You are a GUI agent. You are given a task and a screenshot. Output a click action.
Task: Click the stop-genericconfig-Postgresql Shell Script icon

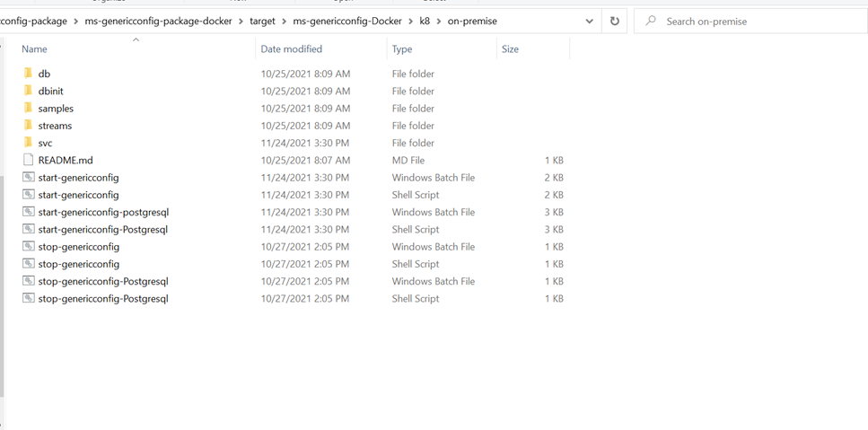(28, 298)
